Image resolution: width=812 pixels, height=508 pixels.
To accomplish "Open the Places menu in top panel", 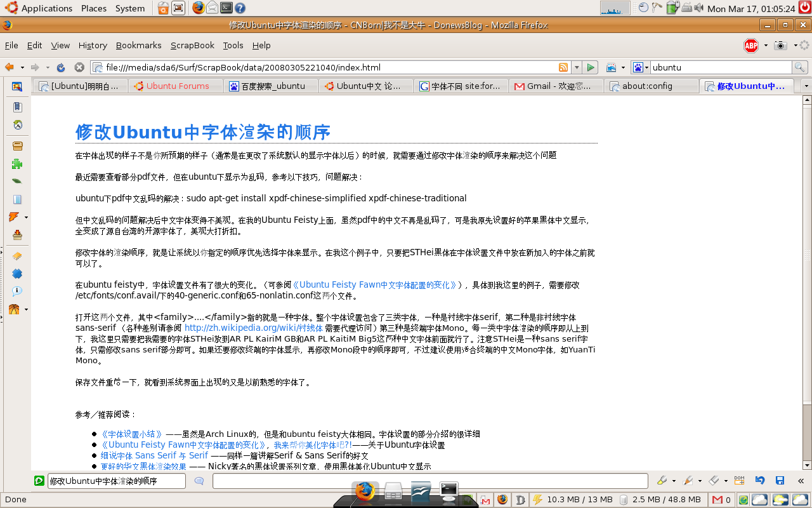I will click(94, 8).
